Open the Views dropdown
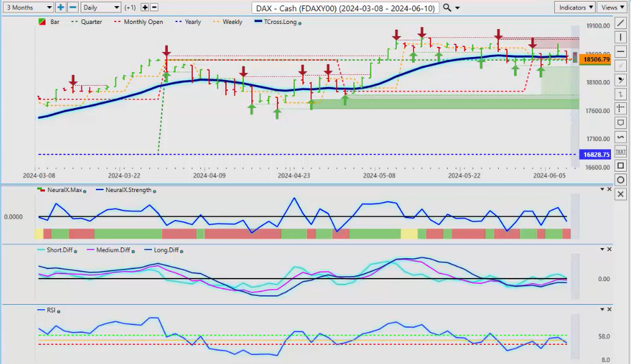This screenshot has height=364, width=631. click(x=612, y=7)
